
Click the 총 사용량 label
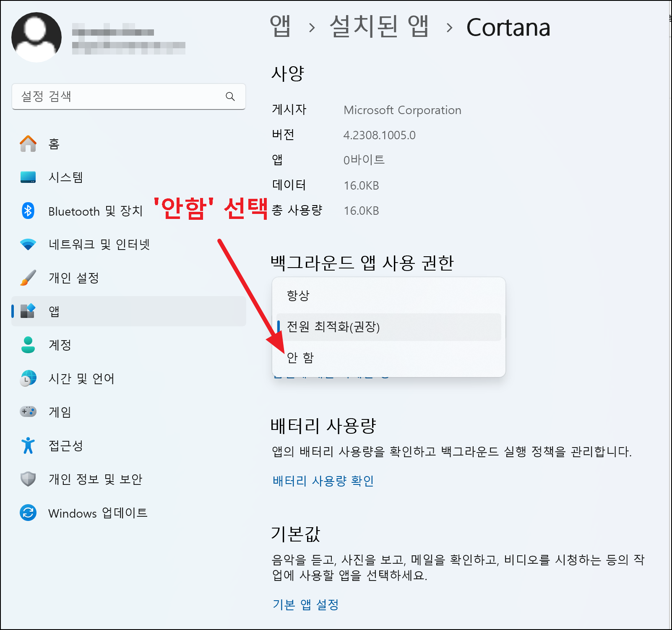tap(297, 210)
